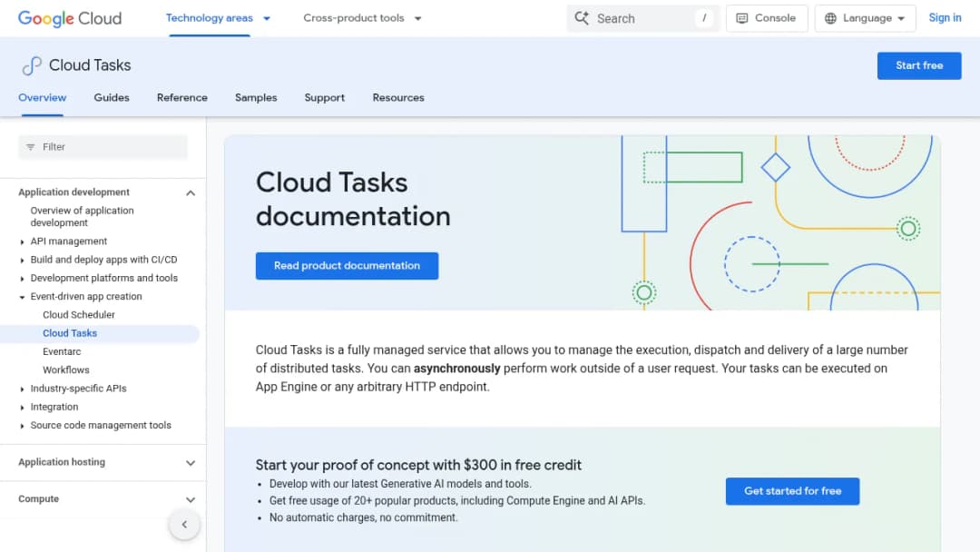Click Read product documentation button
This screenshot has height=552, width=980.
(347, 266)
